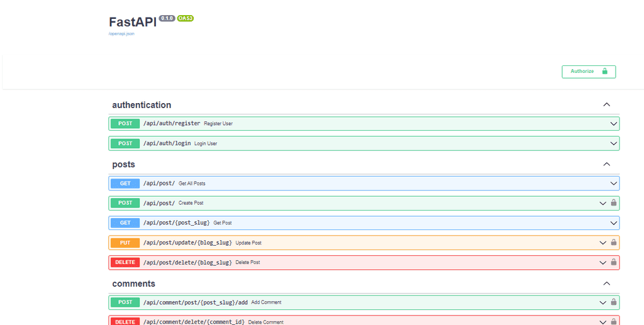Collapse the authentication section chevron
Image resolution: width=644 pixels, height=325 pixels.
click(607, 104)
